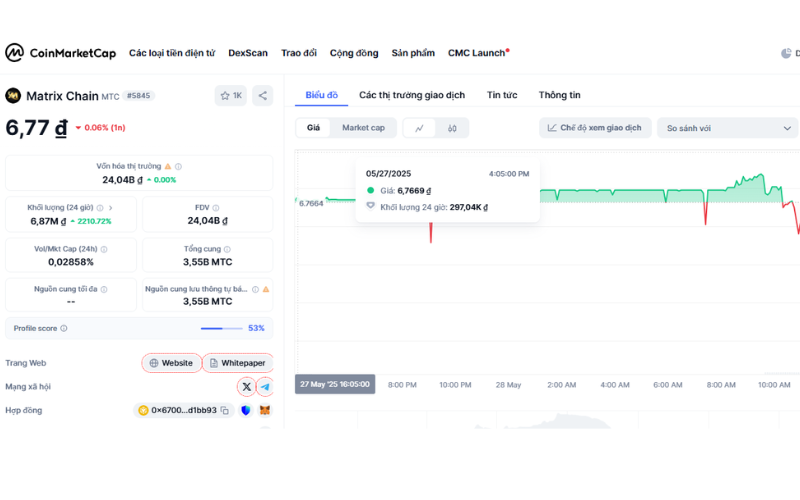Click the tooltip price 6,7669 ₫

point(414,191)
